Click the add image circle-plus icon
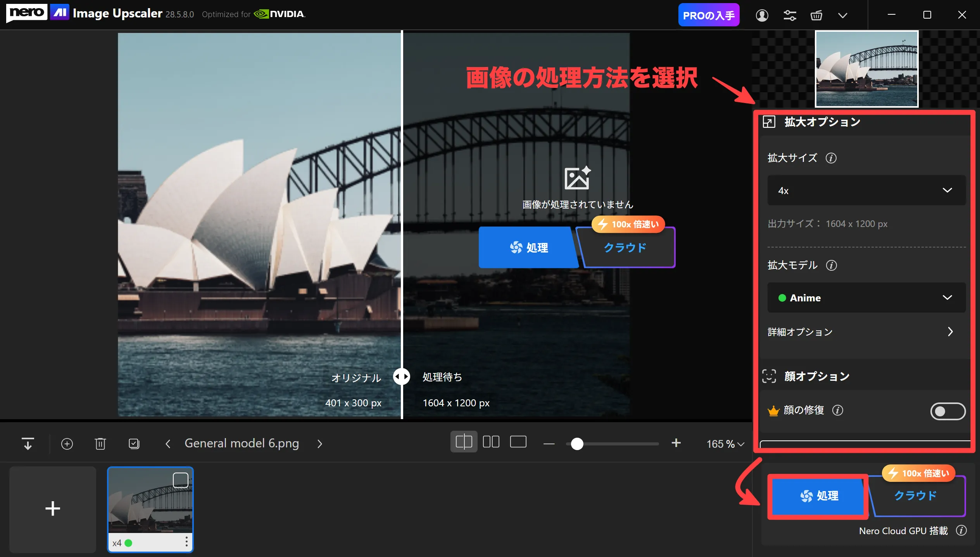This screenshot has width=980, height=557. pos(67,444)
